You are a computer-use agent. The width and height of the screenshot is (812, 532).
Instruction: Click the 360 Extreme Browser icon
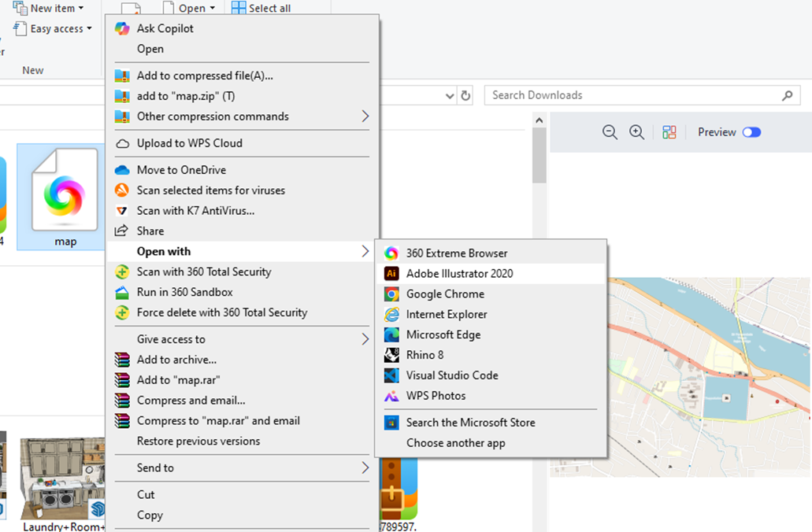pos(391,253)
